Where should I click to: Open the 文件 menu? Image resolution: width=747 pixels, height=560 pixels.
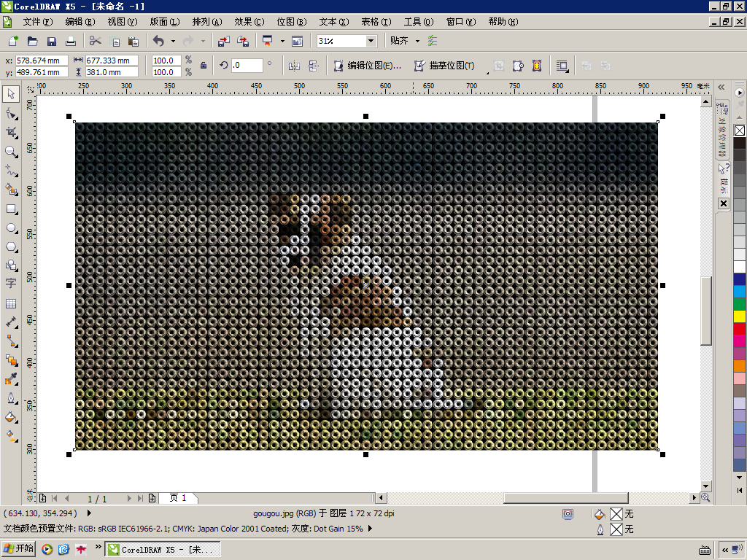pyautogui.click(x=38, y=22)
